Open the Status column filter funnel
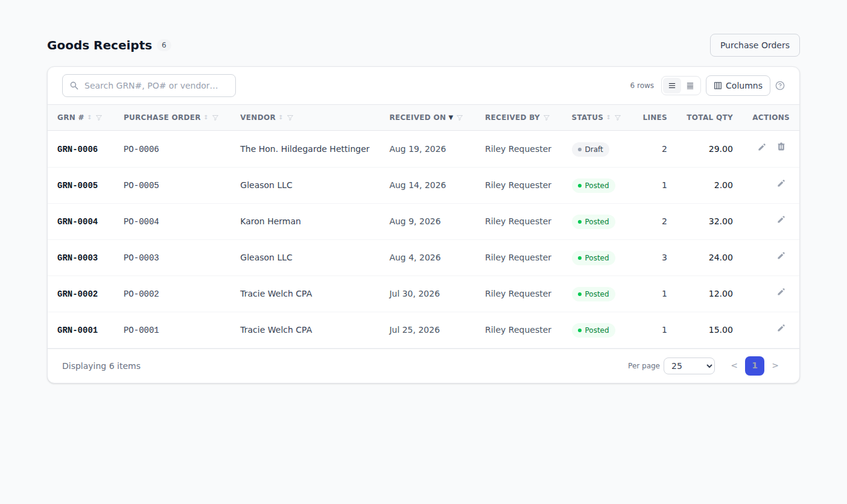Screen dimensions: 847x504 point(618,118)
